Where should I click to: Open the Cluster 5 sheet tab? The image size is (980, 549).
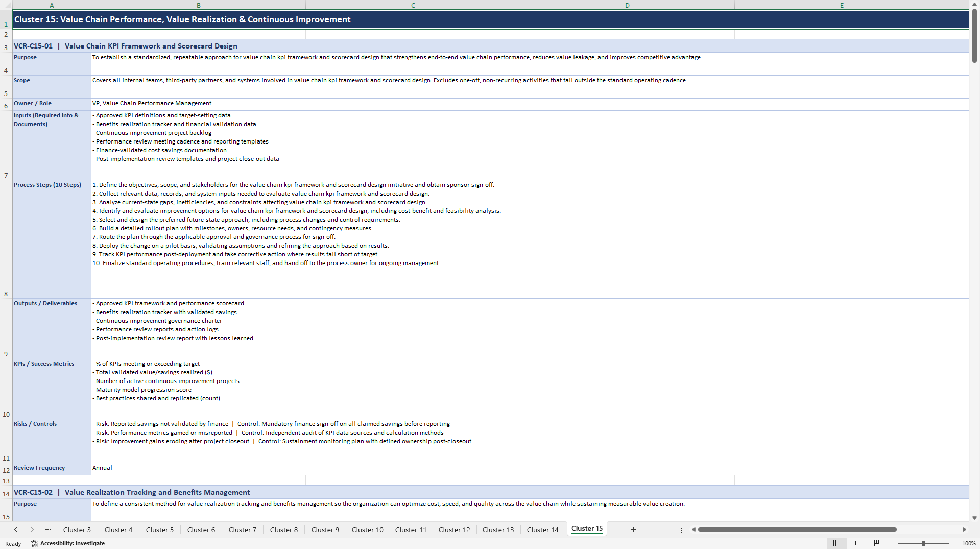click(160, 530)
